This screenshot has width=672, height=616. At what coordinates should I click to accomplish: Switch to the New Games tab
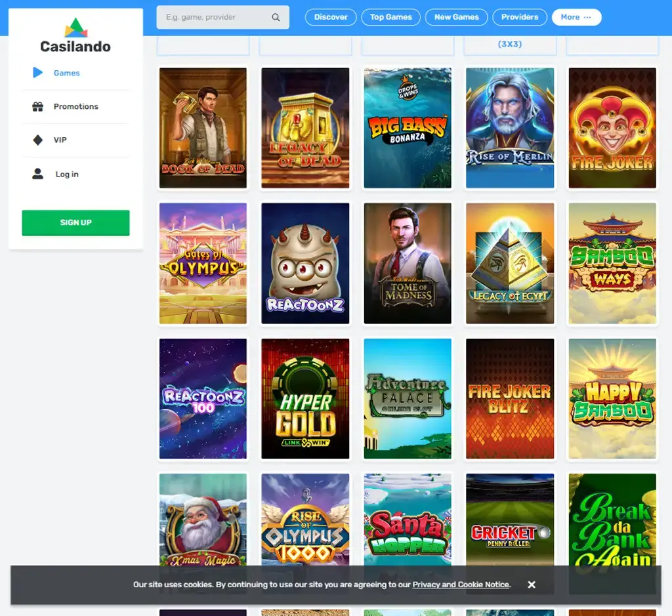click(x=457, y=17)
